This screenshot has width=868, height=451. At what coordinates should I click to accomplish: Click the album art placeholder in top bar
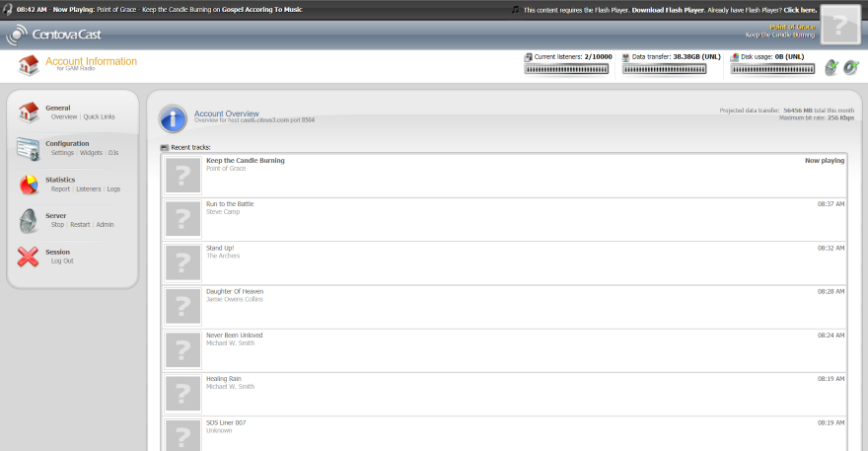tap(839, 25)
